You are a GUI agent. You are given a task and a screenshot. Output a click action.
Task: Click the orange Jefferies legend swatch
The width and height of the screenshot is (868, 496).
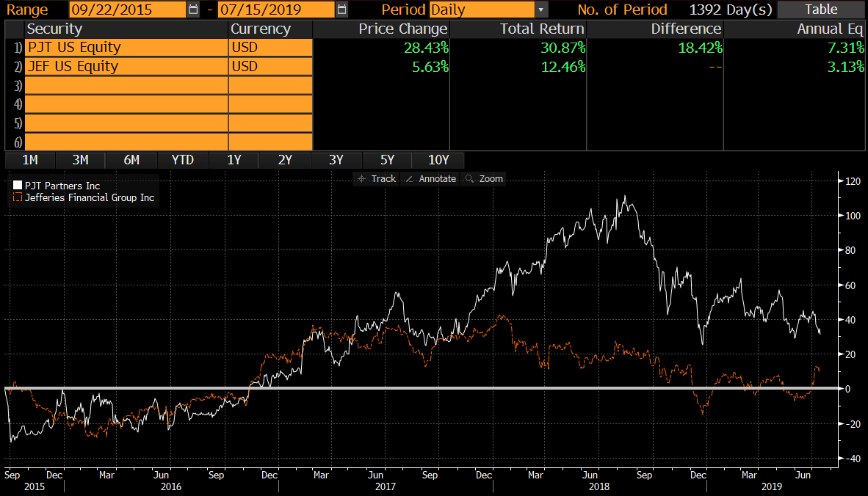(18, 197)
